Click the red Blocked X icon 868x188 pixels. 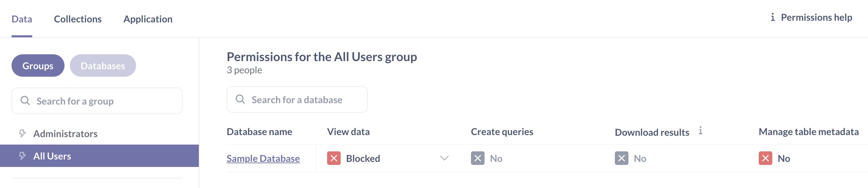pos(334,158)
